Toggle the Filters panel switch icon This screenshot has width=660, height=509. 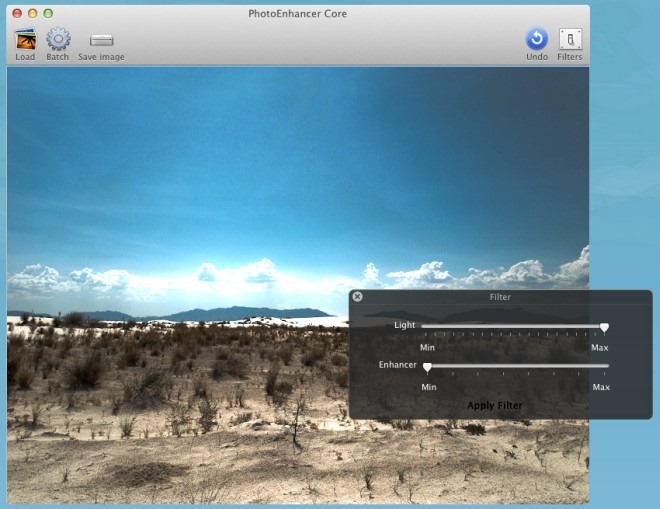click(x=570, y=39)
